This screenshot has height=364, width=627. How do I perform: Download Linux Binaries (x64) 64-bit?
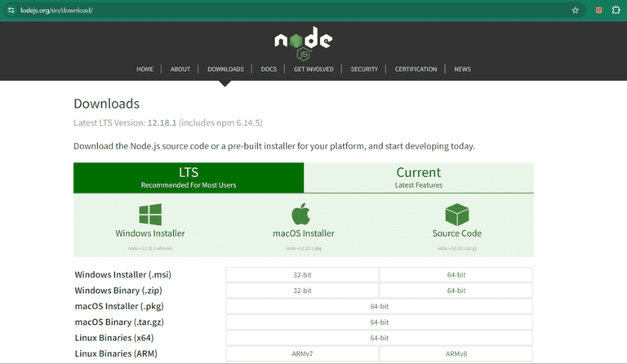pyautogui.click(x=380, y=338)
